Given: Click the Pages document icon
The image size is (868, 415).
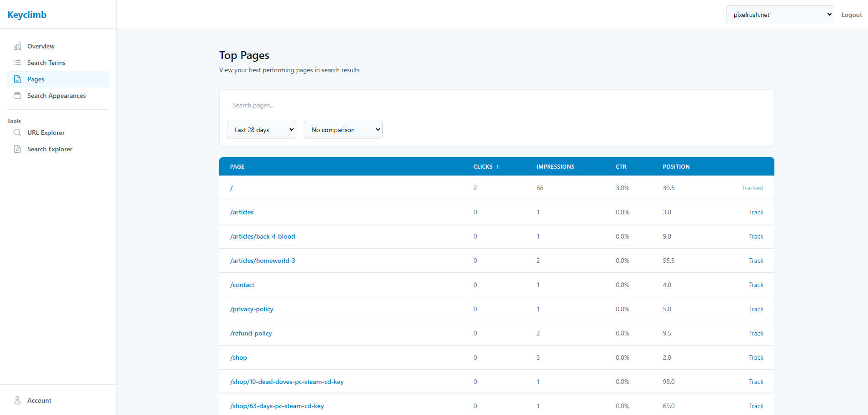Looking at the screenshot, I should pyautogui.click(x=17, y=79).
